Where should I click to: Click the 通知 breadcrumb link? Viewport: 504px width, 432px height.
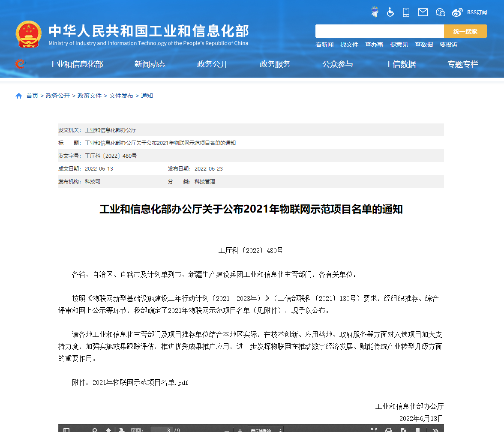tap(147, 96)
